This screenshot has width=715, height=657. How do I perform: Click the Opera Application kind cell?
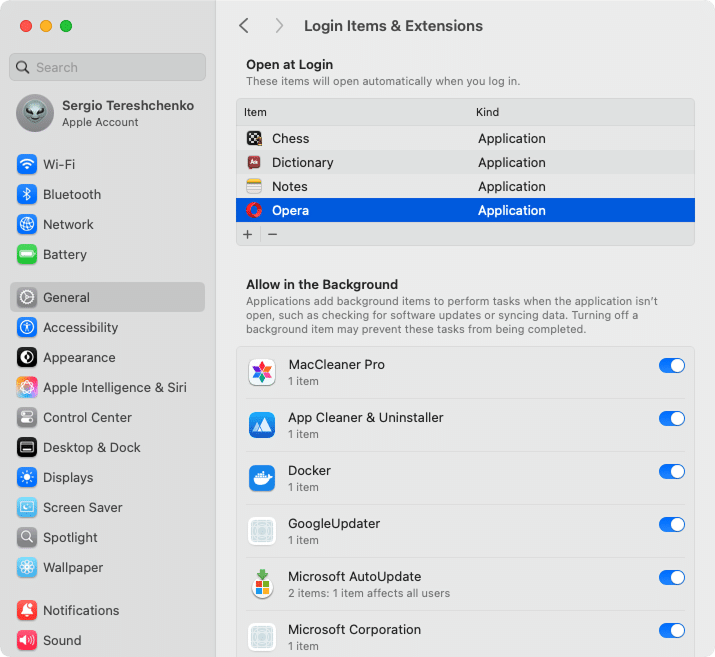point(512,210)
